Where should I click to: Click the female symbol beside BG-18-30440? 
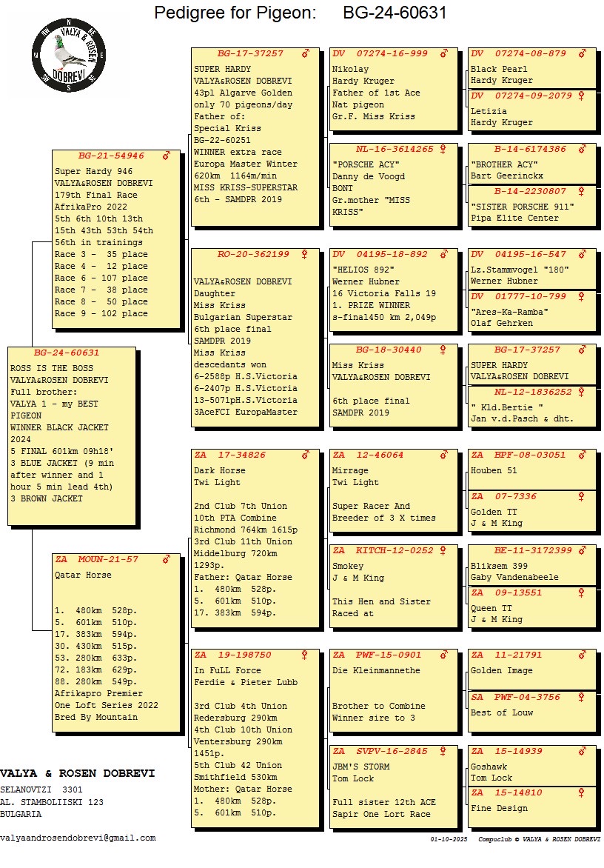click(x=443, y=350)
